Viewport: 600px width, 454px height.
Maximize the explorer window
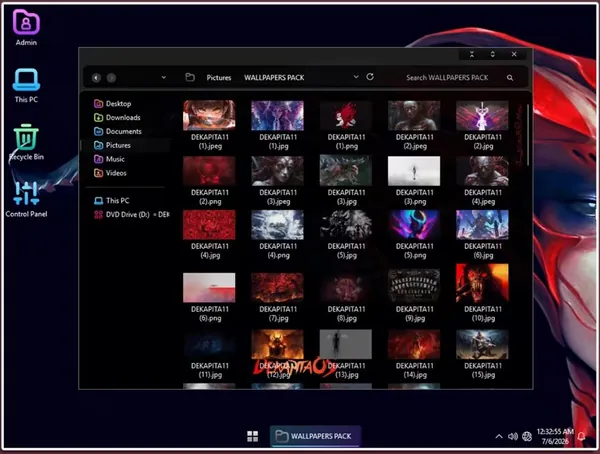coord(493,54)
